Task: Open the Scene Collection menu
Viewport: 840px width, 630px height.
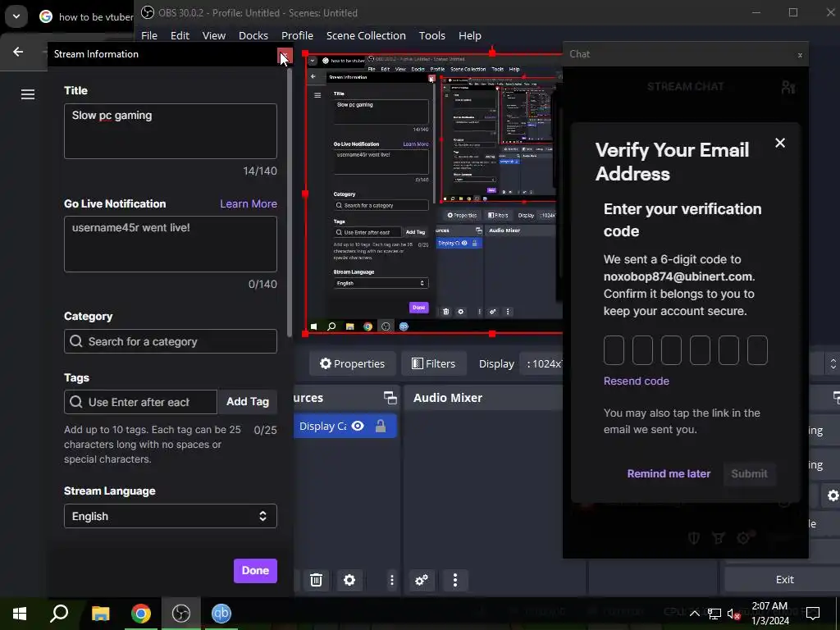Action: tap(366, 35)
